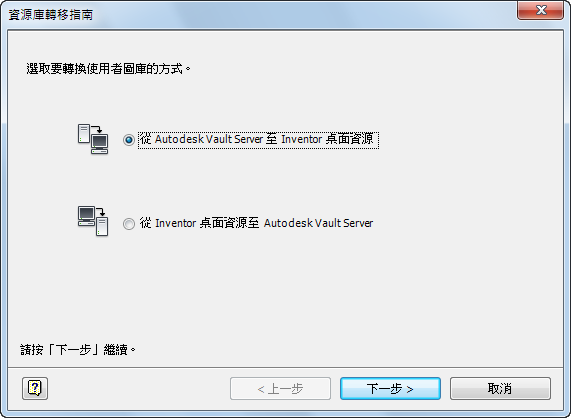The image size is (571, 418).
Task: Choose the option label 從 Autodesk Vault Server 至 Inventor 桌面資源
Action: [x=257, y=139]
